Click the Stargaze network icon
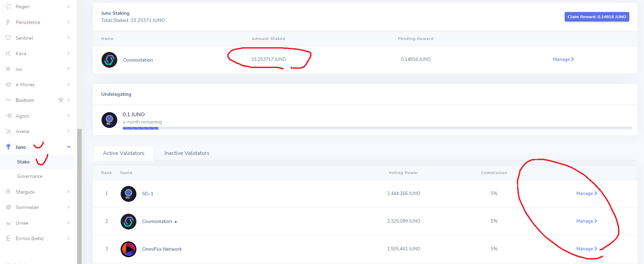This screenshot has height=264, width=644. pos(8,192)
